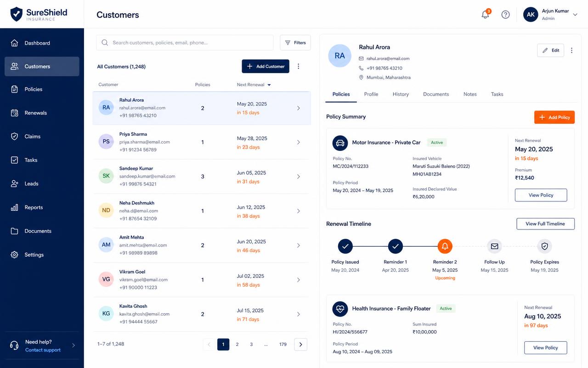
Task: Open the Arjun Kumar account dropdown
Action: pos(575,15)
